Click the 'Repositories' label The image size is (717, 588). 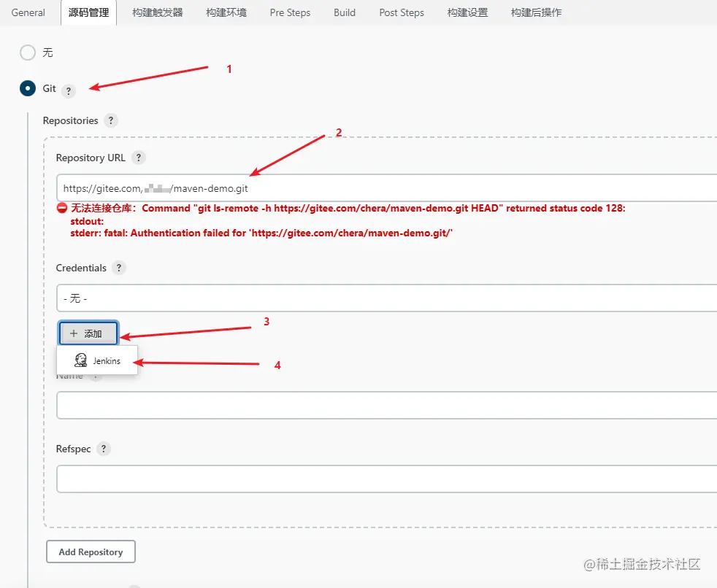[70, 120]
